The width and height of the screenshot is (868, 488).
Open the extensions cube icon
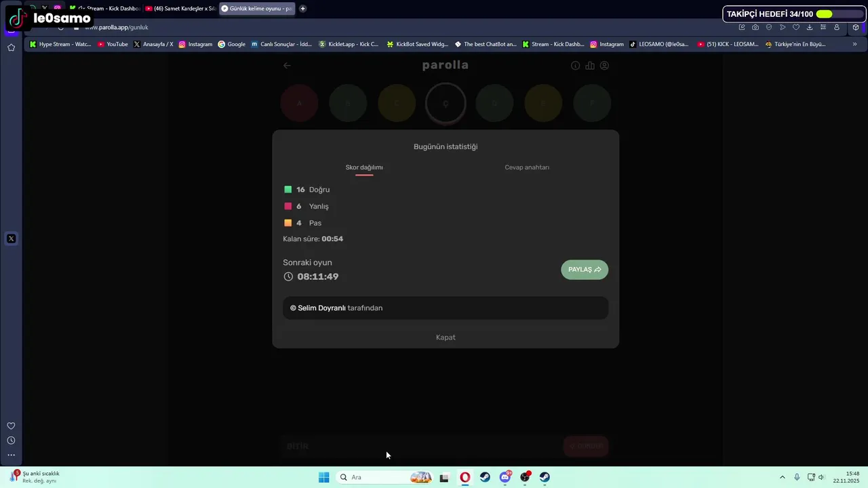[856, 27]
